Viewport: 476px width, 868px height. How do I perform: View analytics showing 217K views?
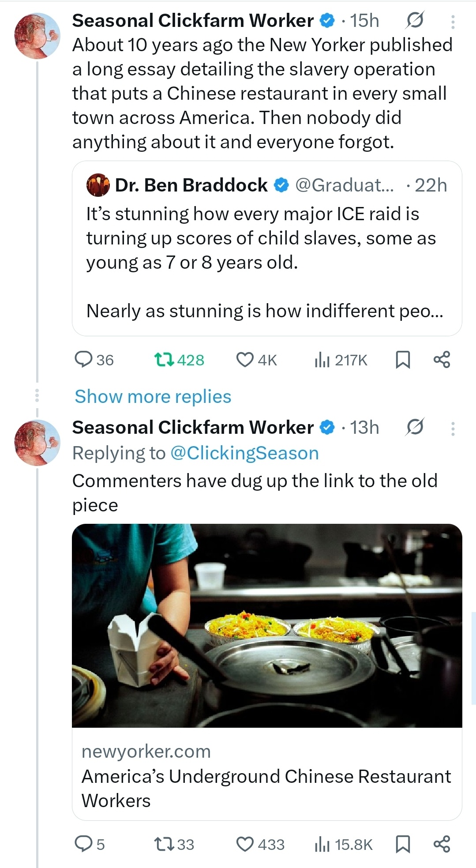[x=341, y=360]
